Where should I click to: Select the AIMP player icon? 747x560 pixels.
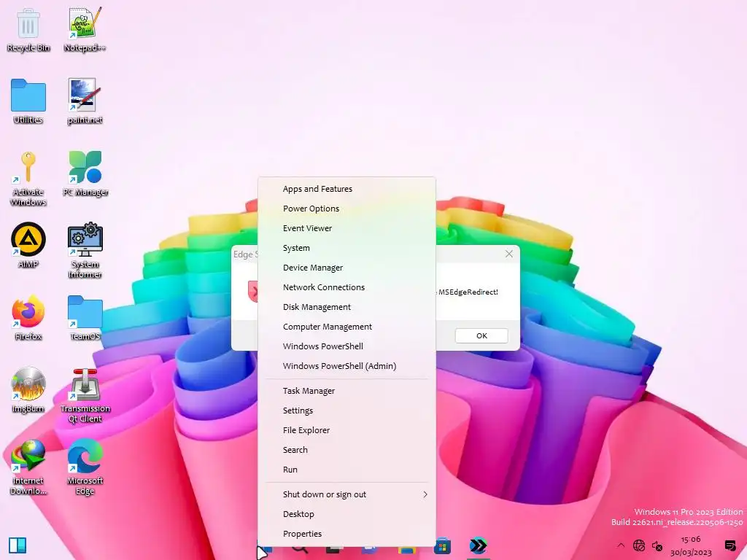[28, 246]
